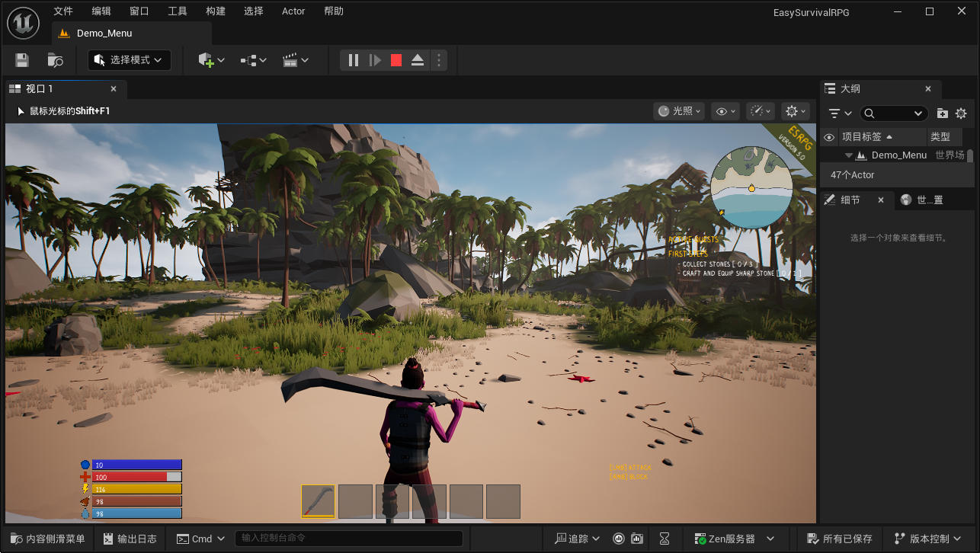The image size is (980, 553).
Task: Click the hourglass derived data icon
Action: (x=665, y=539)
